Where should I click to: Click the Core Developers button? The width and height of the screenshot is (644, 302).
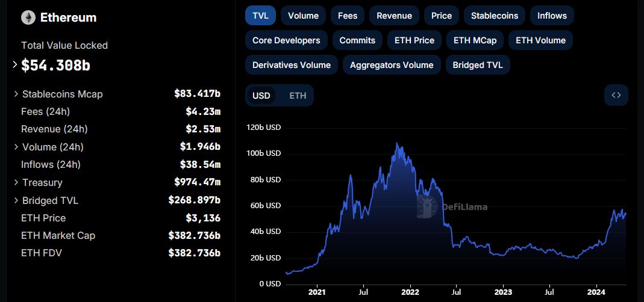click(286, 40)
